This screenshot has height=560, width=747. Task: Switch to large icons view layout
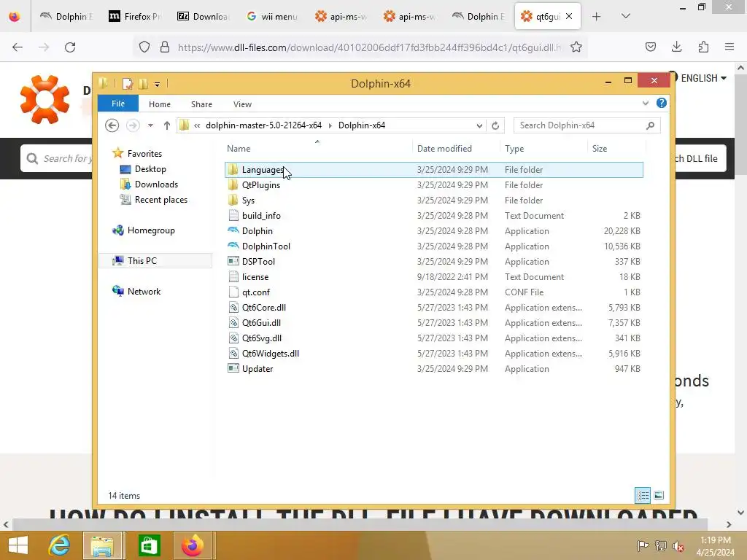pyautogui.click(x=659, y=495)
